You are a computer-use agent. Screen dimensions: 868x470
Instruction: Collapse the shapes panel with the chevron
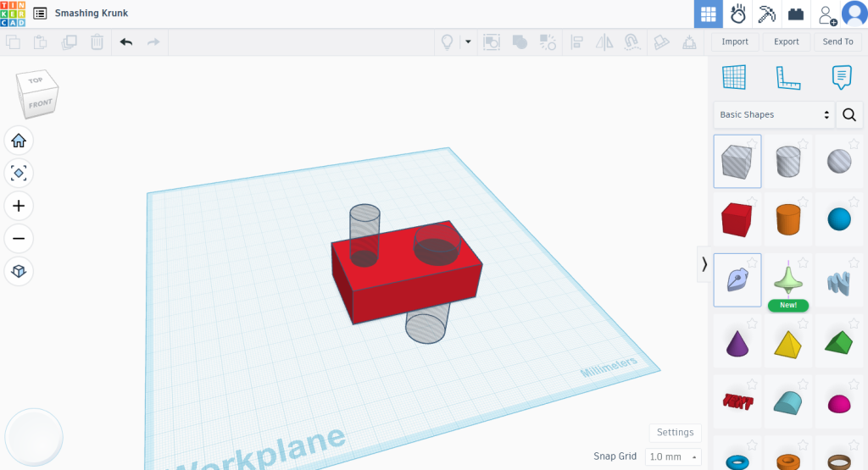coord(704,264)
